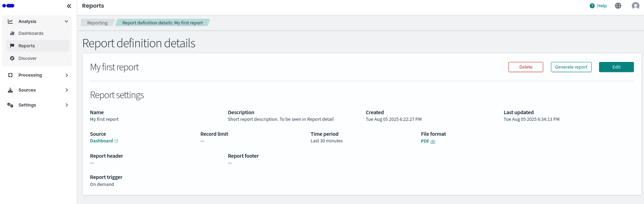Click the red Delete button
Image resolution: width=644 pixels, height=204 pixels.
[526, 67]
